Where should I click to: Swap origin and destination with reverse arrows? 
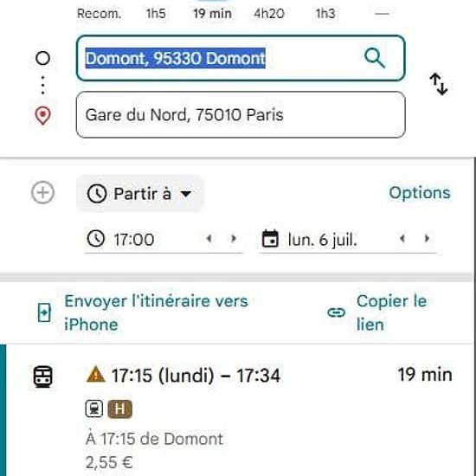point(439,84)
